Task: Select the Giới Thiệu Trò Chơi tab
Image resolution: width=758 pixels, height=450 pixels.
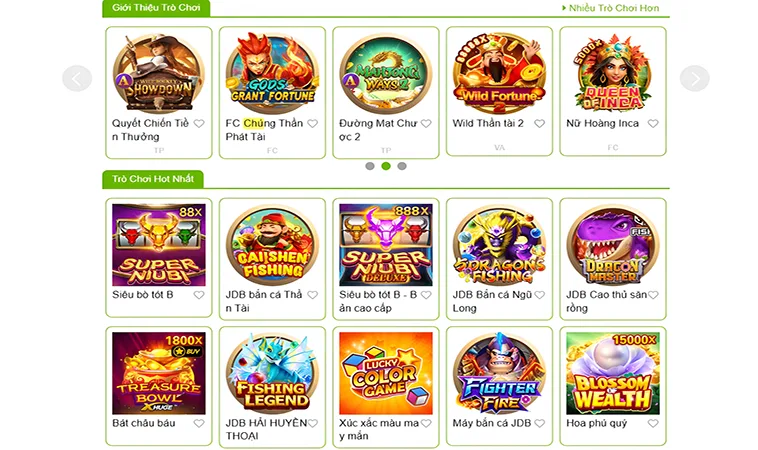Action: tap(156, 8)
